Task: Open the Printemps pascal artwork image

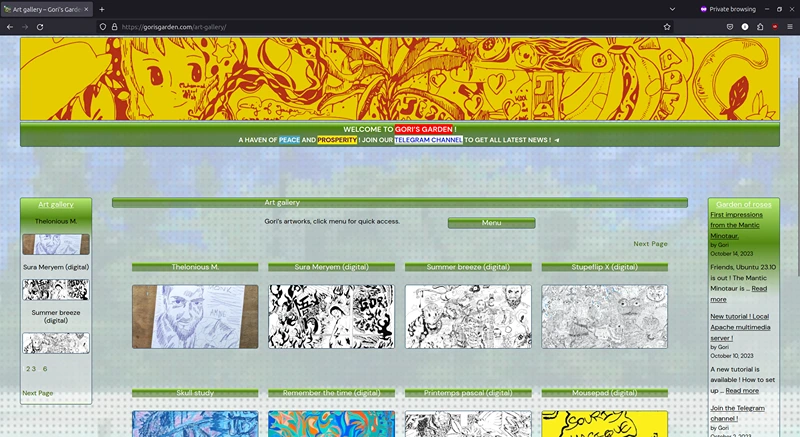Action: pos(468,424)
